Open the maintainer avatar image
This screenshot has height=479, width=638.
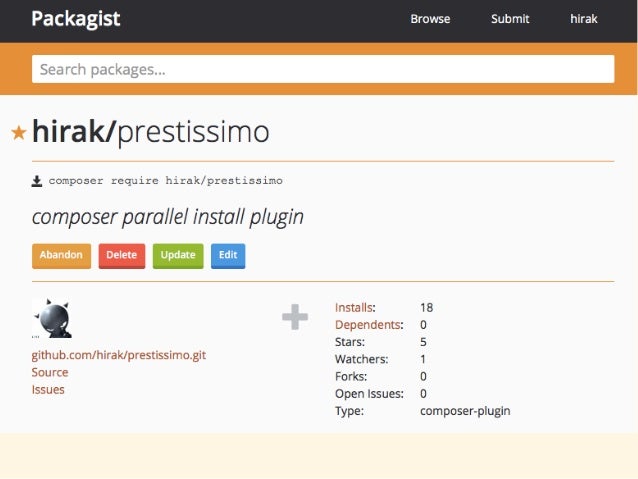coord(52,318)
